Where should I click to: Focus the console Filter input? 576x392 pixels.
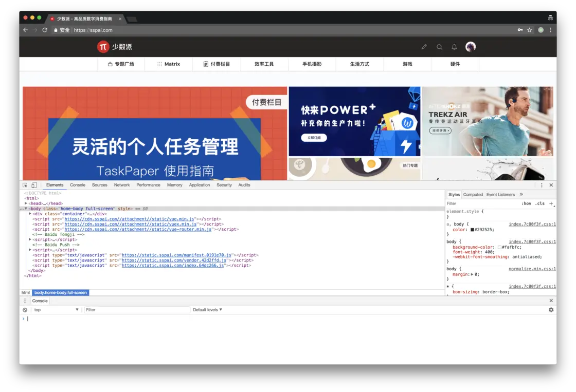click(137, 310)
